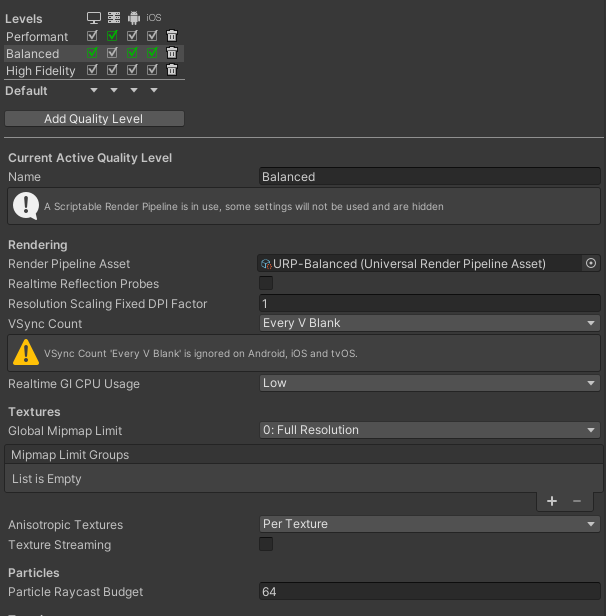Toggle Performant desktop platform checkbox

pos(93,36)
